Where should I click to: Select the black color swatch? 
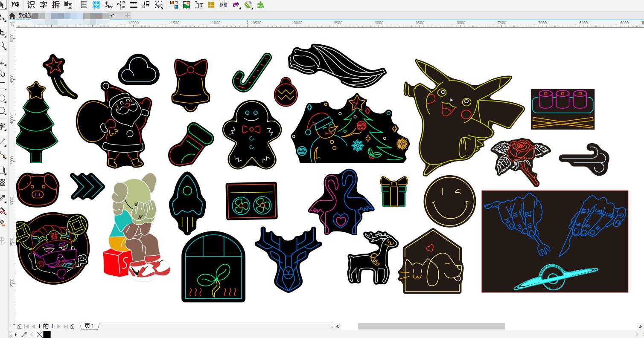pyautogui.click(x=47, y=335)
